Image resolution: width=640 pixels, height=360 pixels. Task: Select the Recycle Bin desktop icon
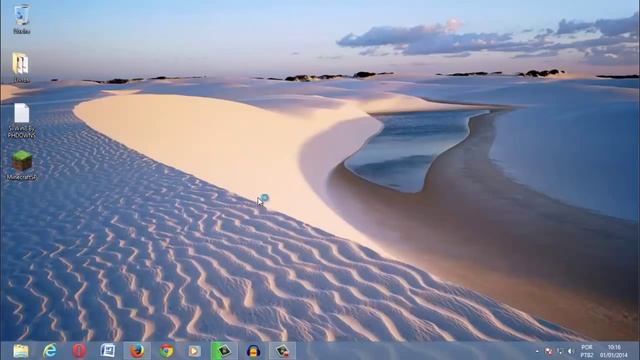coord(22,18)
